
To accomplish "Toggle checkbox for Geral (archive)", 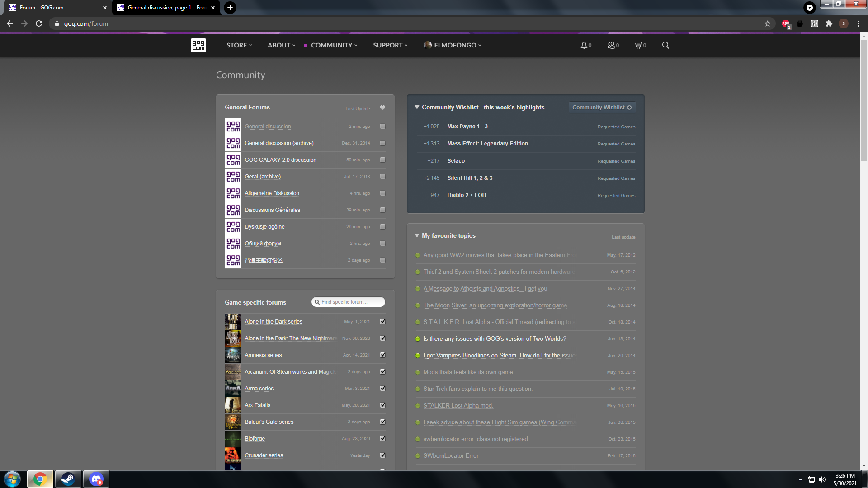I will coord(382,177).
